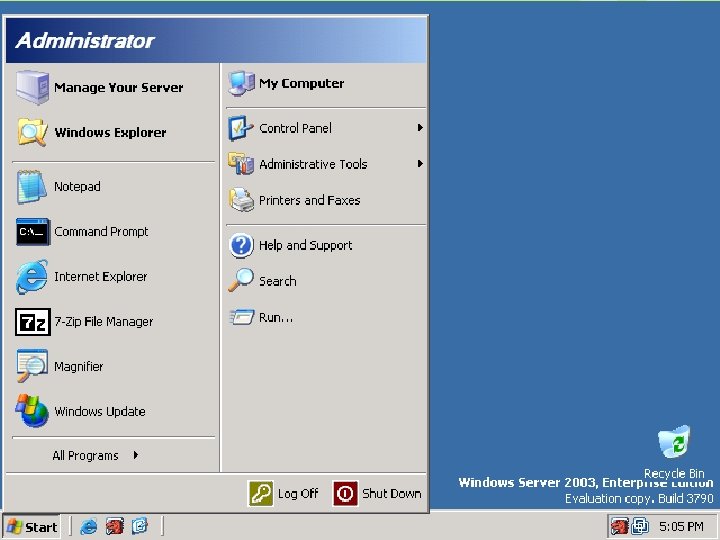Image resolution: width=720 pixels, height=540 pixels.
Task: Click the red dragon system tray icon
Action: click(x=619, y=526)
